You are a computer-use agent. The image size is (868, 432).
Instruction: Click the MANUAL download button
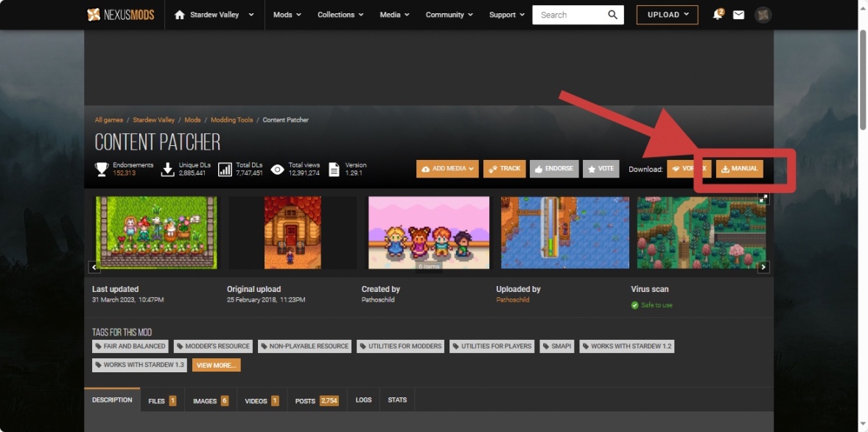pyautogui.click(x=740, y=169)
